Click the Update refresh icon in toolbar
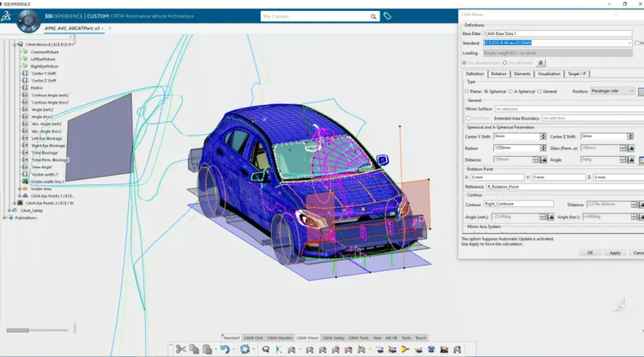The width and height of the screenshot is (644, 357). [245, 349]
